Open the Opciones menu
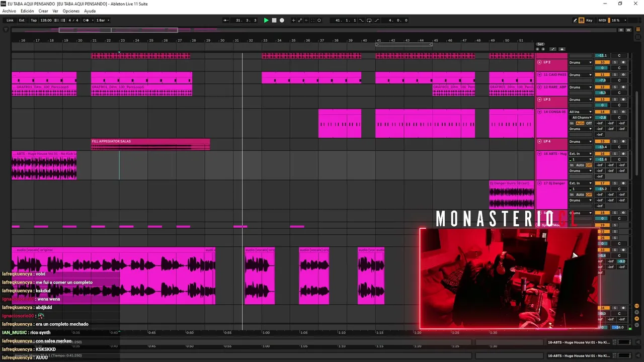 click(71, 11)
